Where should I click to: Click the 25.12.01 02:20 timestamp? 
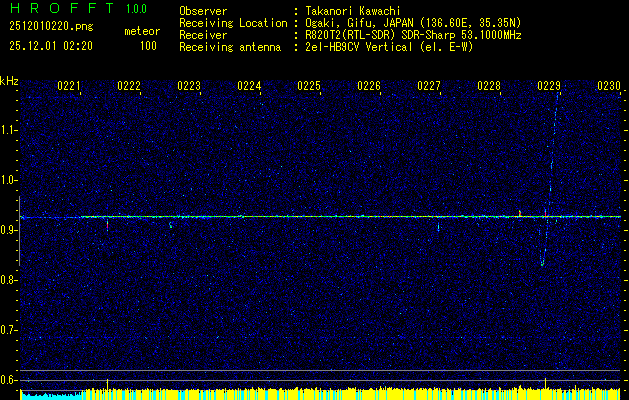(50, 46)
